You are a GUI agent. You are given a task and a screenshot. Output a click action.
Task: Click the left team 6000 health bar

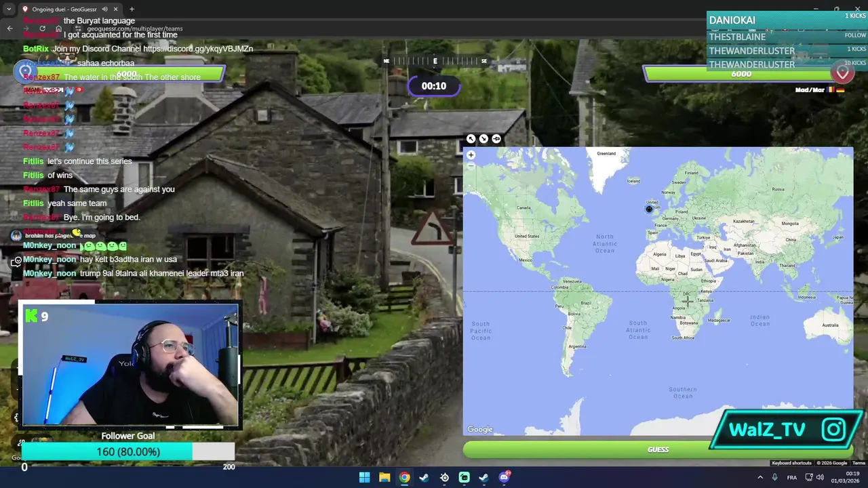point(127,74)
